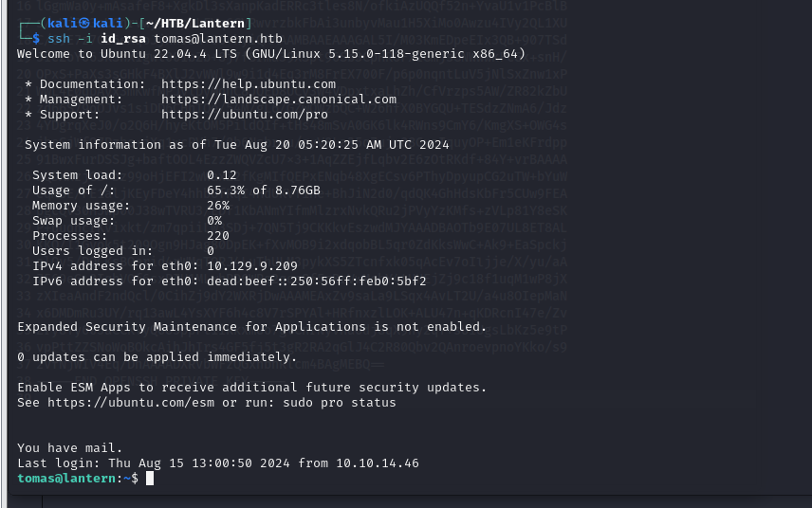The height and width of the screenshot is (508, 812).
Task: Click the last login IP 10.10.14.46
Action: (378, 463)
